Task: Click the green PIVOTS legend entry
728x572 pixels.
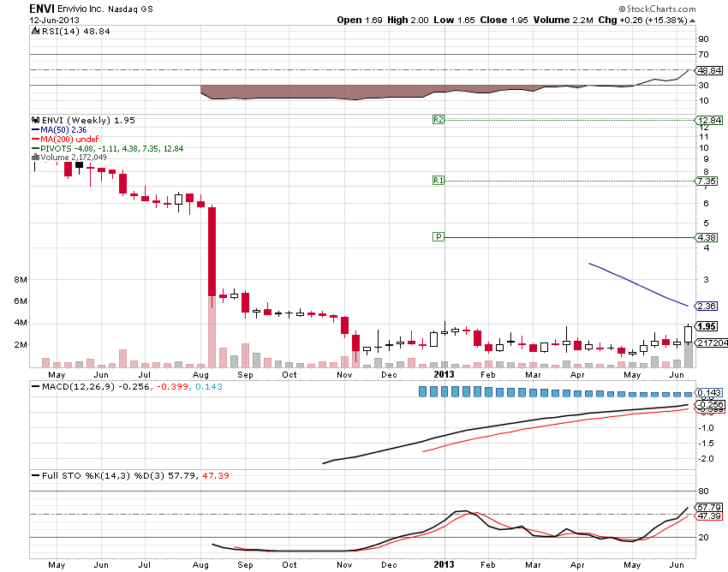Action: click(x=107, y=149)
